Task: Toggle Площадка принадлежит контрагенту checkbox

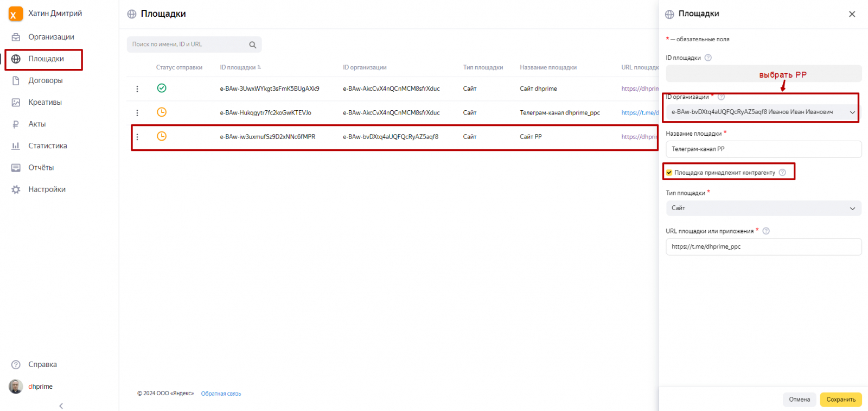Action: [x=669, y=173]
